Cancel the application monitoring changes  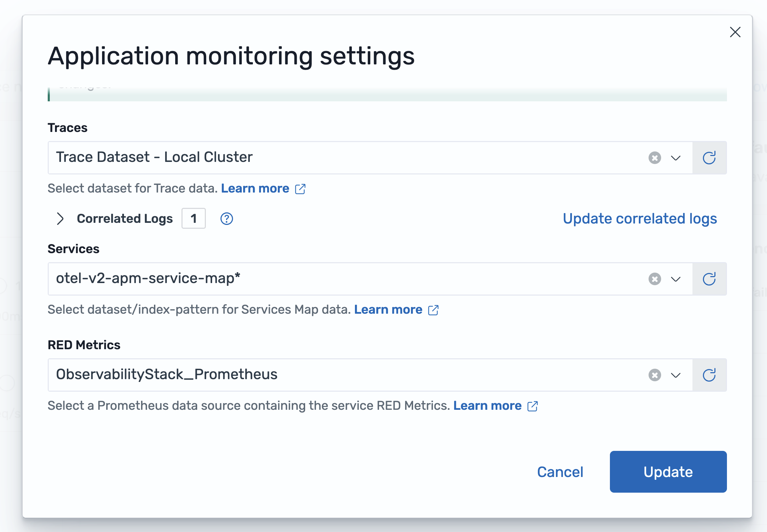click(x=560, y=472)
